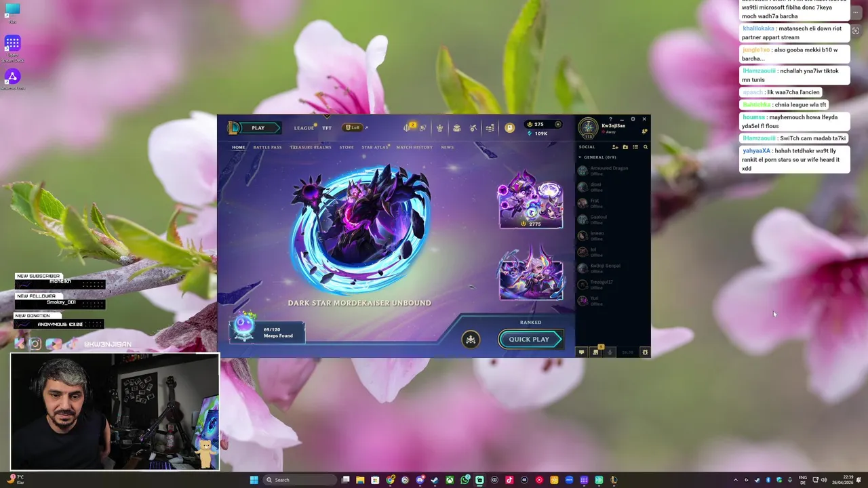
Task: Open the Collection icon
Action: tap(439, 127)
